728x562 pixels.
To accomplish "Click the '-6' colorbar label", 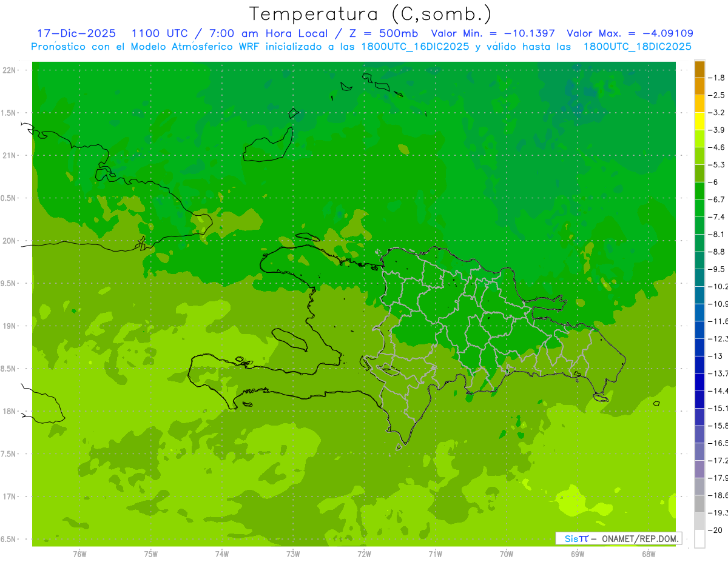I will [712, 182].
